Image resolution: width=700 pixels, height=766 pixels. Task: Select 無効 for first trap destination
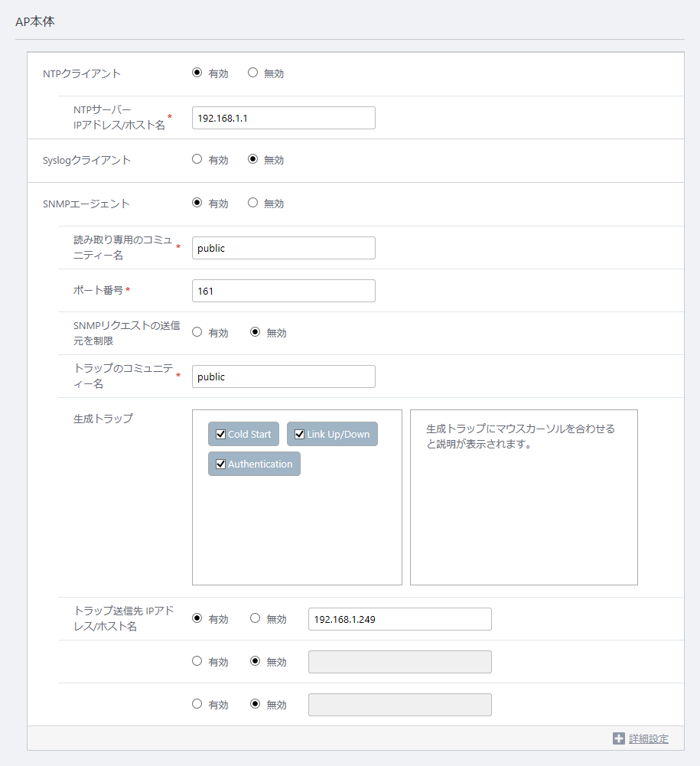pyautogui.click(x=255, y=618)
